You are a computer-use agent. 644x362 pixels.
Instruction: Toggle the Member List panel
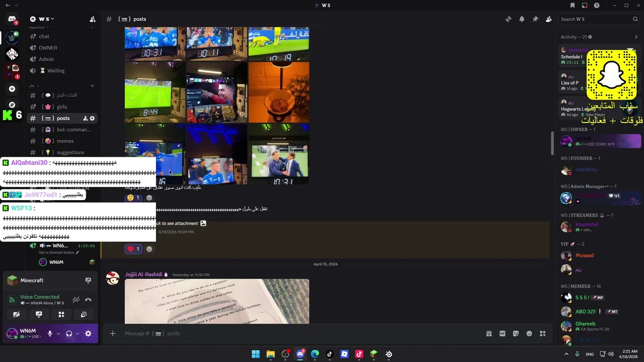[x=548, y=19]
